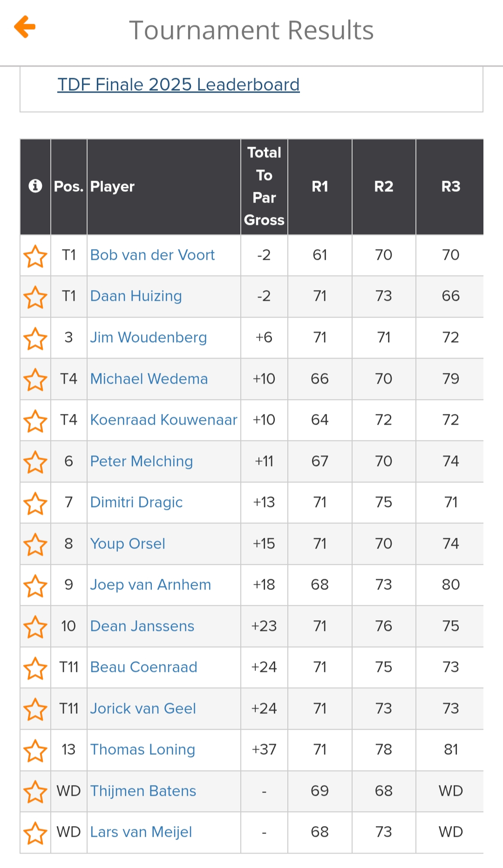
Task: Star Michael Wedema as favorite
Action: 35,379
